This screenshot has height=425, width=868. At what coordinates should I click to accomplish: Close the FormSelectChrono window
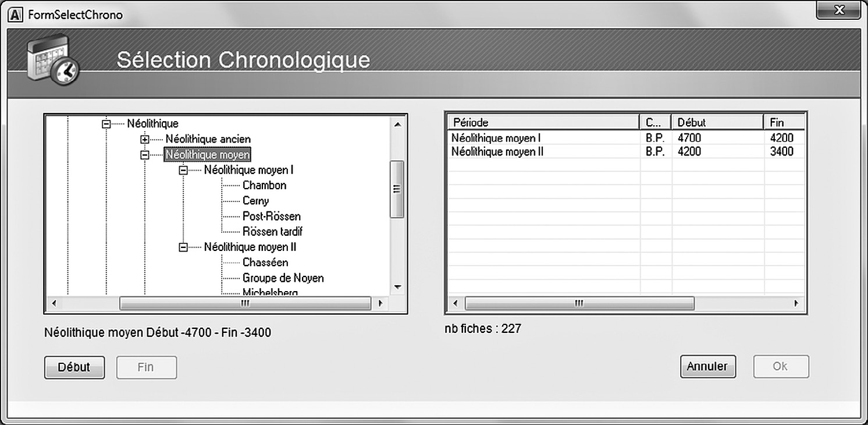point(838,10)
